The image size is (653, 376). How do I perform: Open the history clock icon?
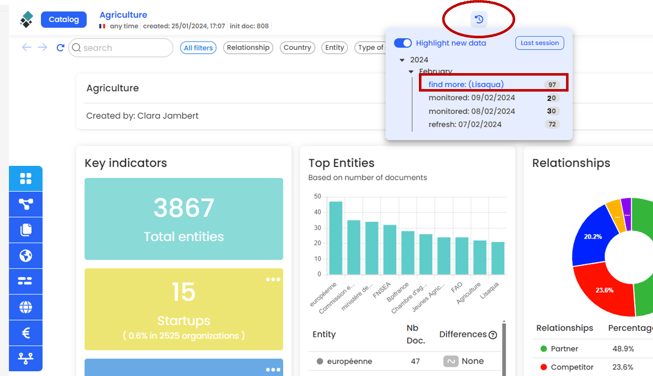(479, 19)
